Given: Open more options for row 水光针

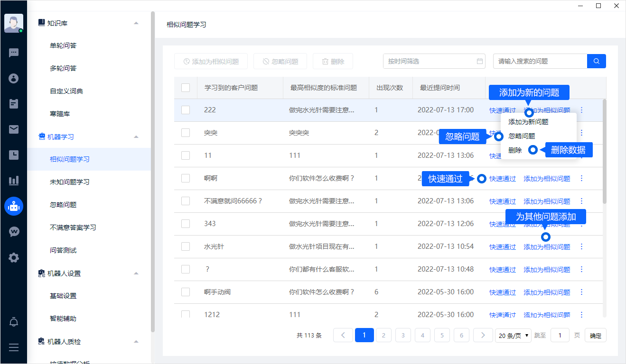Looking at the screenshot, I should coord(582,246).
